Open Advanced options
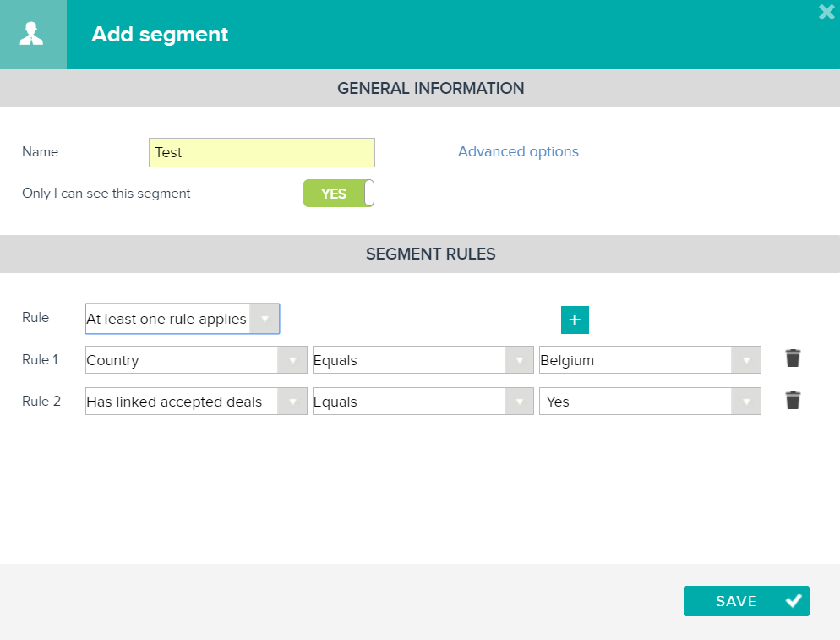Image resolution: width=840 pixels, height=640 pixels. 518,151
